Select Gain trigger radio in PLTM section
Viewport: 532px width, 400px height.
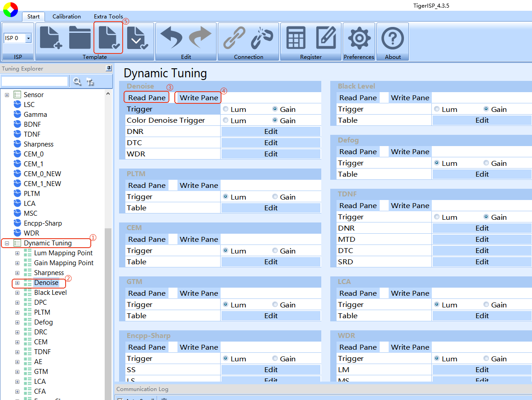pos(275,197)
